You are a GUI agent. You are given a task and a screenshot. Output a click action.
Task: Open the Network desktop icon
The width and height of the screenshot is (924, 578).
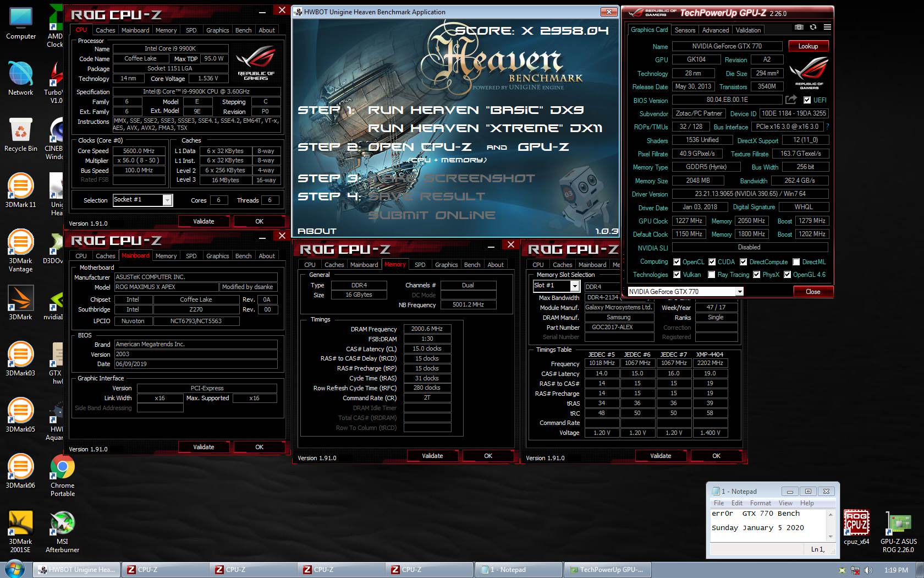click(x=21, y=79)
